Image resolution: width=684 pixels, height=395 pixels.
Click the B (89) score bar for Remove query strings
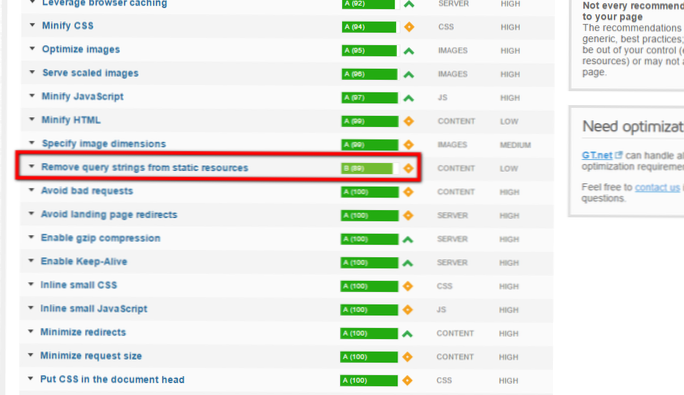[x=370, y=168]
